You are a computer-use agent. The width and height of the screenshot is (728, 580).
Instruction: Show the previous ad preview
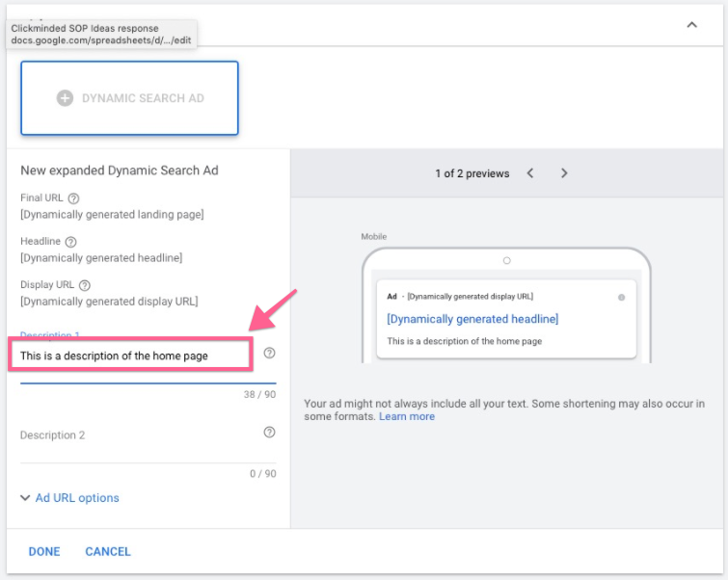(x=530, y=173)
